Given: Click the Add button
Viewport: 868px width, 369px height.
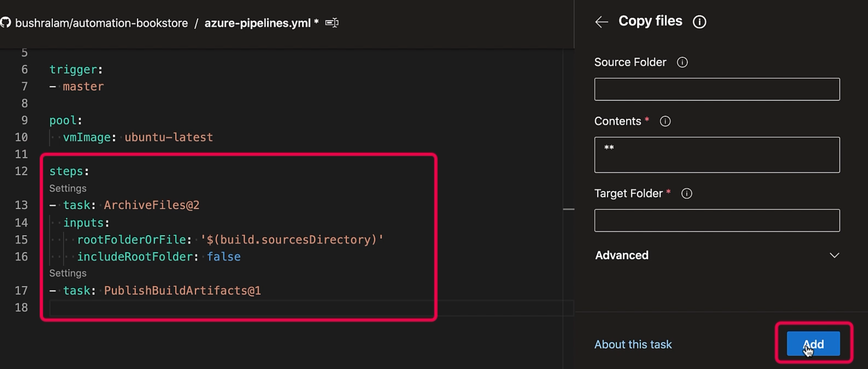Looking at the screenshot, I should tap(813, 344).
